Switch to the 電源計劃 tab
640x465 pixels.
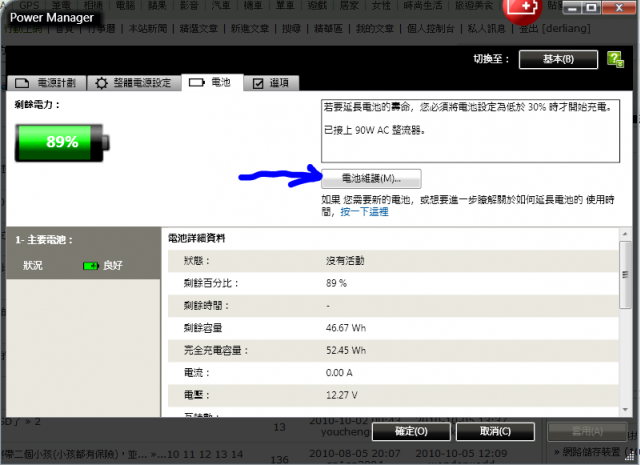click(47, 83)
